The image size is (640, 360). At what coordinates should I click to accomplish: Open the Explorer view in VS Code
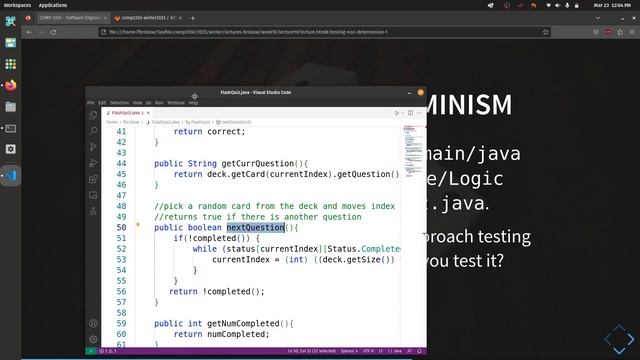(x=93, y=115)
